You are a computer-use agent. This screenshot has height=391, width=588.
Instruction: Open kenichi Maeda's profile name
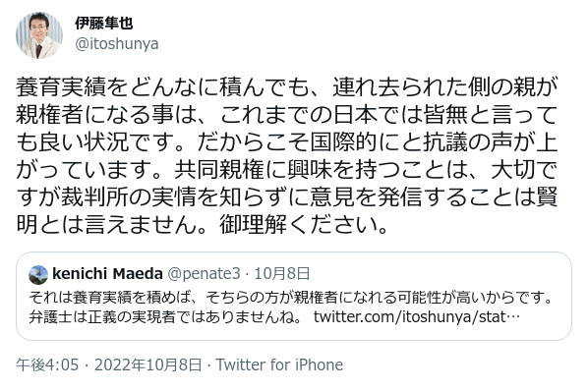pos(107,274)
